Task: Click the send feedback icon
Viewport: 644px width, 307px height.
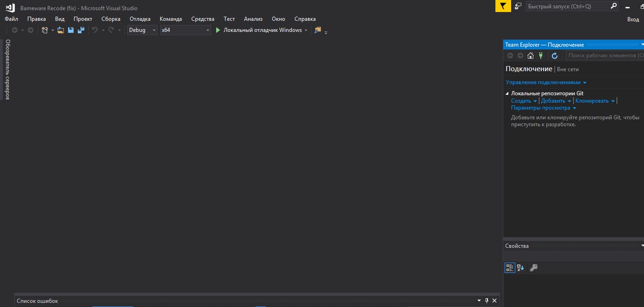Action: coord(518,6)
